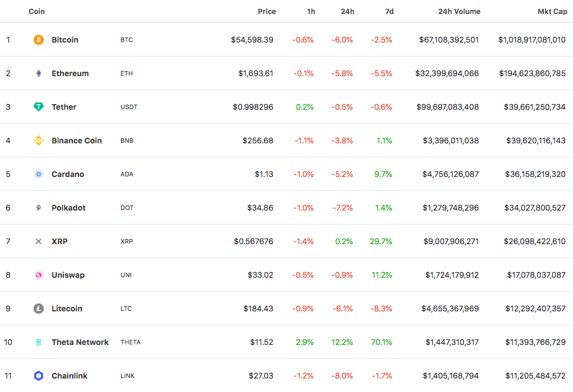The height and width of the screenshot is (392, 573).
Task: Click the XRP cross-shaped icon
Action: (38, 241)
